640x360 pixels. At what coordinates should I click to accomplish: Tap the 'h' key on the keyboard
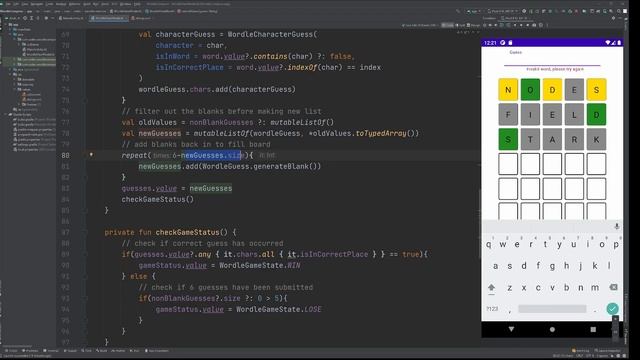(x=567, y=266)
